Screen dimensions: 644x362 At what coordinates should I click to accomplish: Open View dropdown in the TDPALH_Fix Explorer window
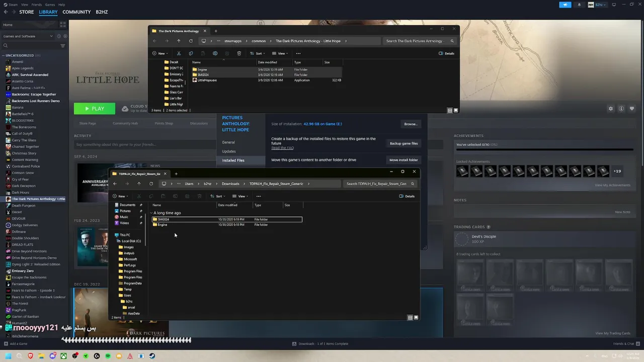[x=241, y=196]
